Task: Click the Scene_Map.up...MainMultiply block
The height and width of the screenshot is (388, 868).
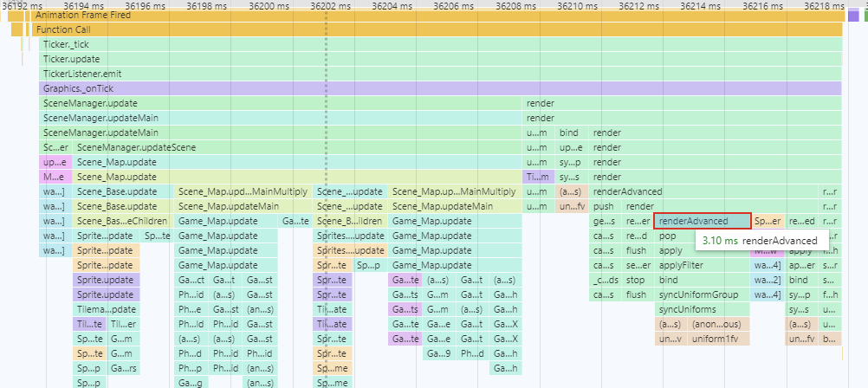Action: 456,191
